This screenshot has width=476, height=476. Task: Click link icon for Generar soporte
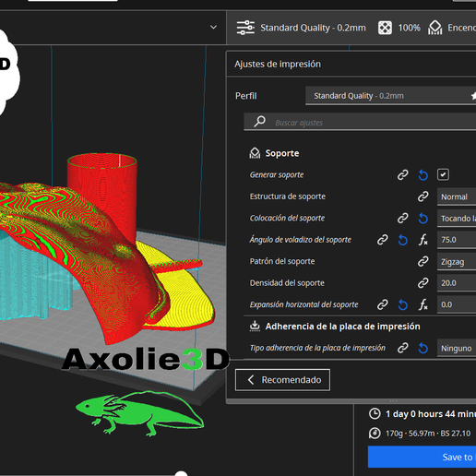coord(402,175)
